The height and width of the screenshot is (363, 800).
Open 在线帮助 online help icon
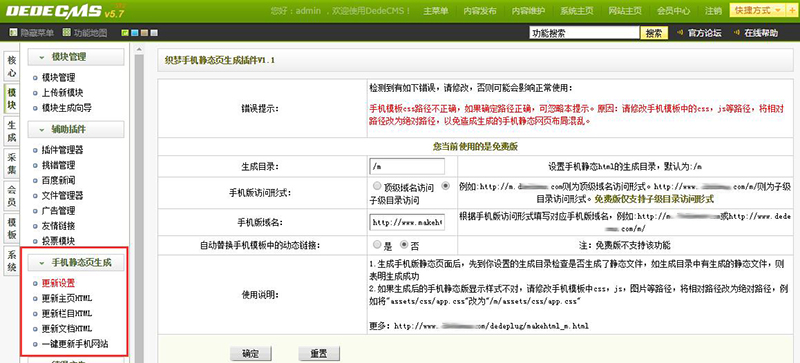736,33
